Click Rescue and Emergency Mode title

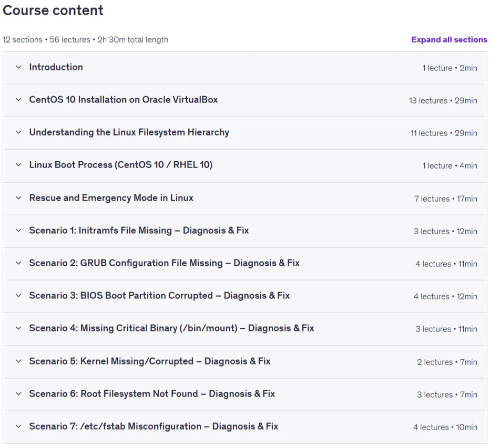tap(111, 198)
